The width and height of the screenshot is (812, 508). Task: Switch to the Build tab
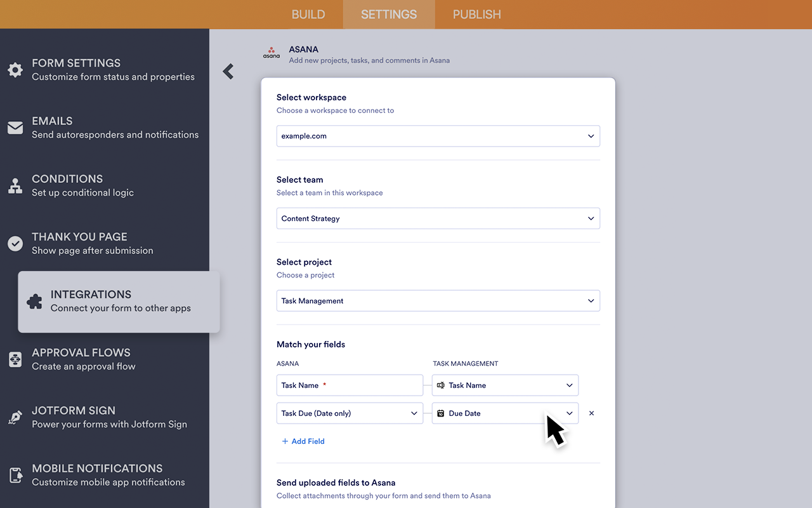308,15
